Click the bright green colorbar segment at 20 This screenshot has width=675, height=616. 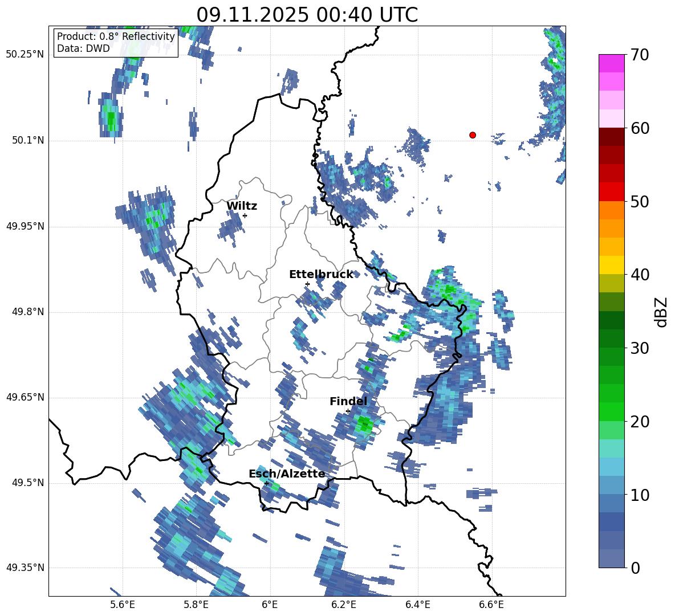click(x=612, y=411)
